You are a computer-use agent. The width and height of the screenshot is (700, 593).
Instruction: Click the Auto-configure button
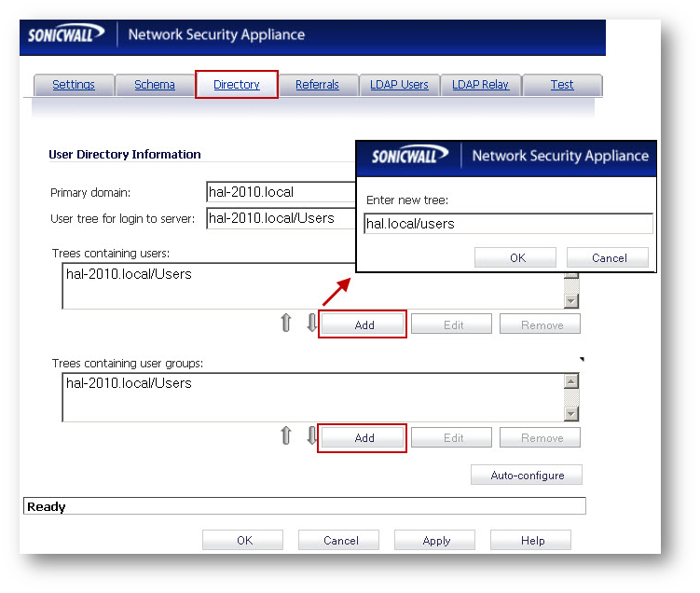click(527, 476)
